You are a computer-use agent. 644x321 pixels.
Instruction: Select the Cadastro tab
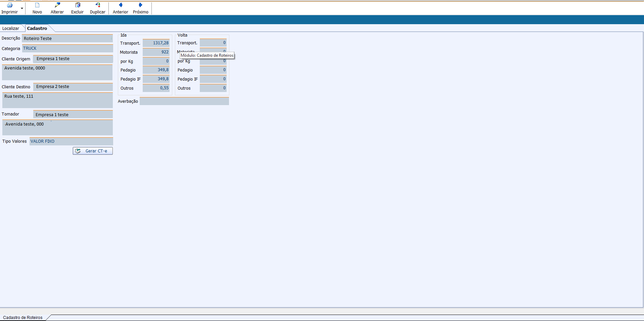pyautogui.click(x=37, y=29)
